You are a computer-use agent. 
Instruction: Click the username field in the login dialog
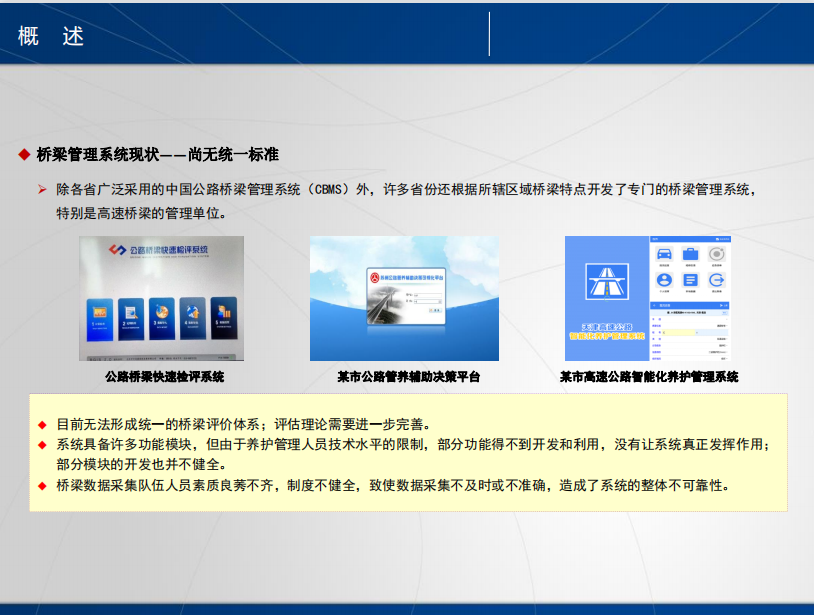point(428,294)
